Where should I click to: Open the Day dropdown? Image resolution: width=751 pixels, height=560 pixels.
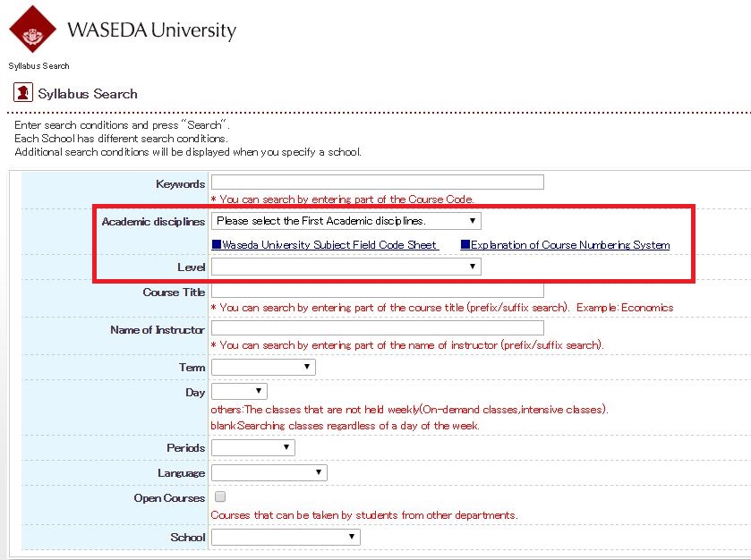pyautogui.click(x=257, y=390)
